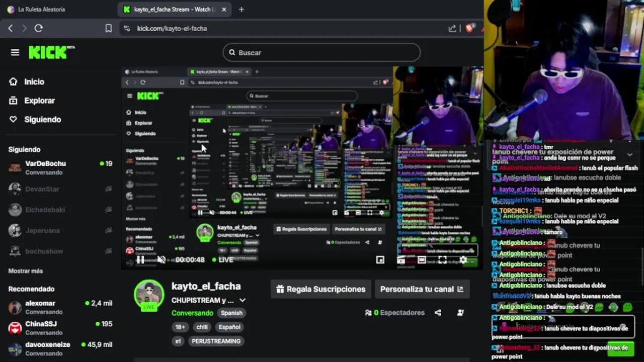Screen dimensions: 644x362
Task: Click the viewers icon before 0 Espectadores
Action: (x=368, y=313)
